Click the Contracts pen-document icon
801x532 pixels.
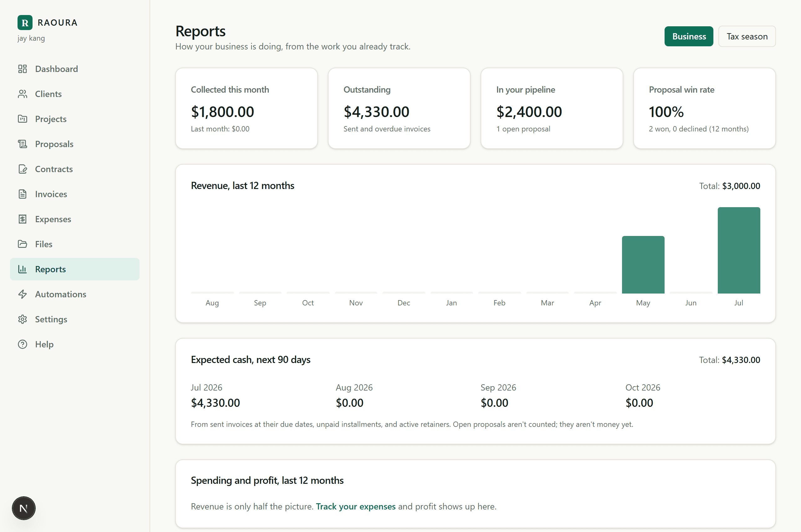(x=23, y=169)
